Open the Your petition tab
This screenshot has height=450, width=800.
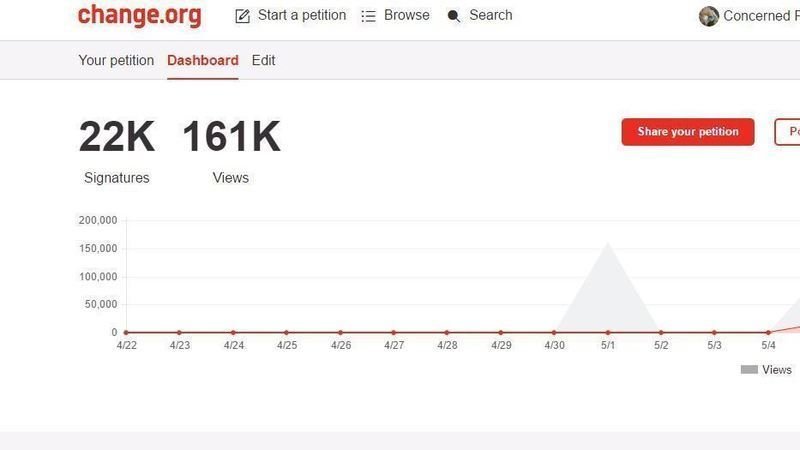tap(116, 61)
